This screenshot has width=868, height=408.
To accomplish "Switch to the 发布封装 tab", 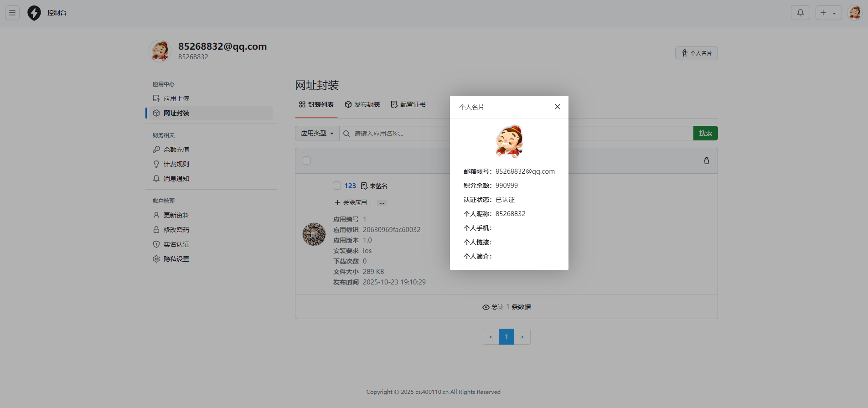I will point(362,104).
